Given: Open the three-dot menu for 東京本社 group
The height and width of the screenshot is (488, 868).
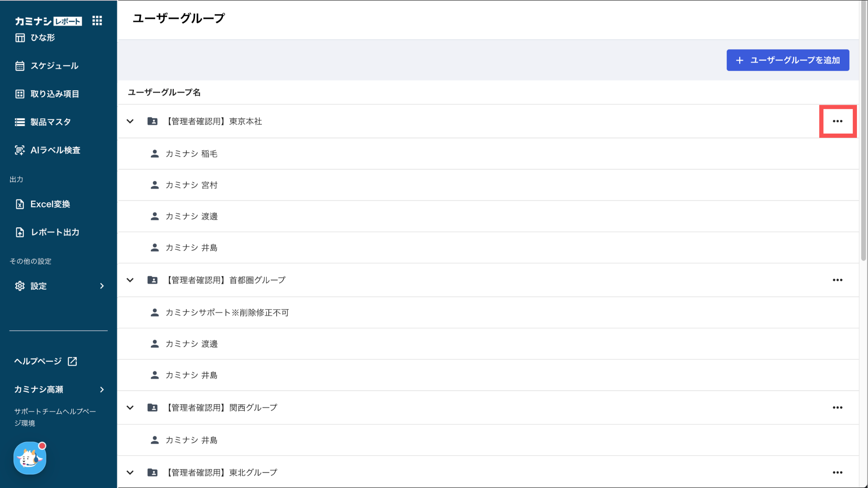Looking at the screenshot, I should click(837, 121).
